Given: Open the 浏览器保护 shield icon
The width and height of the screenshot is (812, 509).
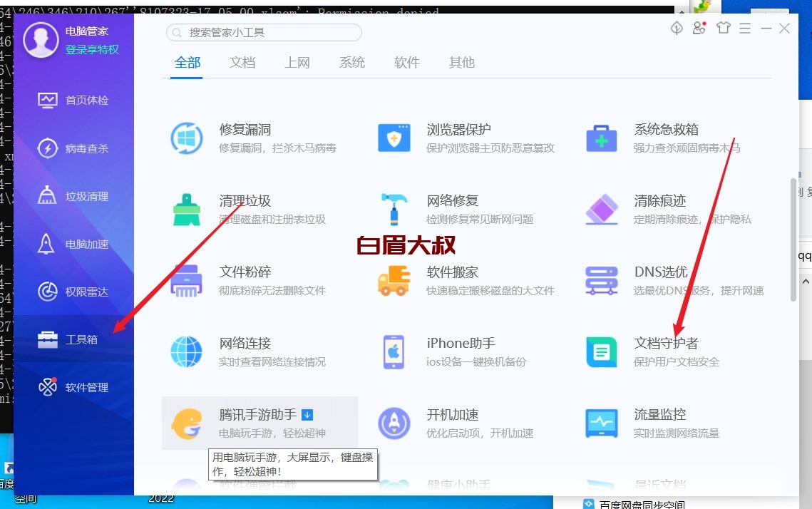Looking at the screenshot, I should [394, 138].
